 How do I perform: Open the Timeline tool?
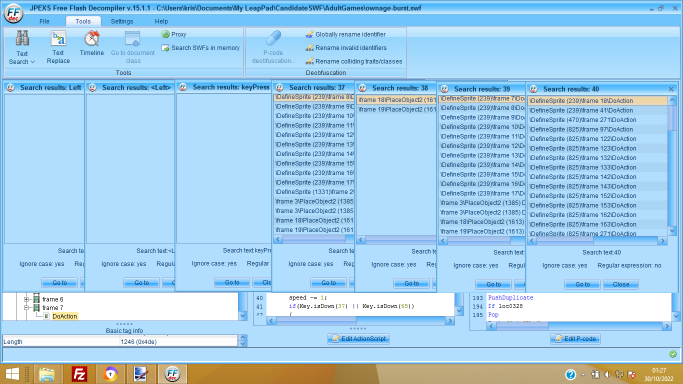[x=91, y=44]
